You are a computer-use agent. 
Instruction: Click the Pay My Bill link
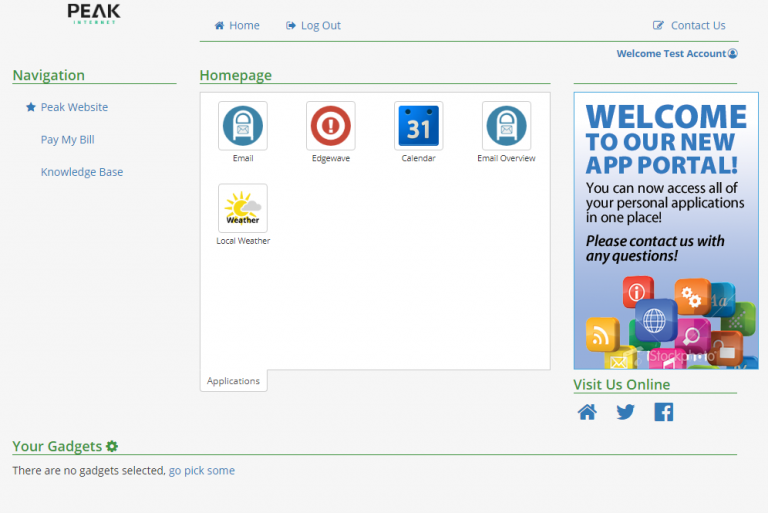click(x=67, y=140)
